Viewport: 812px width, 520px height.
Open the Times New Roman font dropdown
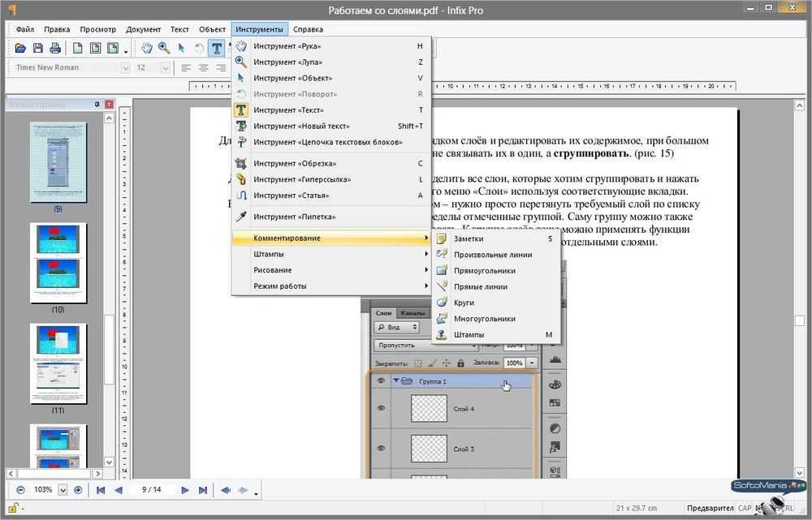tap(125, 68)
